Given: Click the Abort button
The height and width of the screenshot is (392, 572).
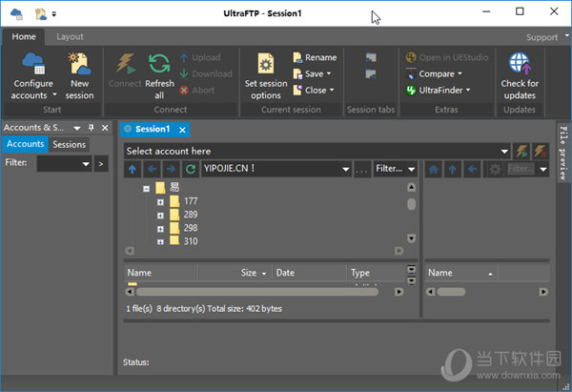Looking at the screenshot, I should click(197, 91).
